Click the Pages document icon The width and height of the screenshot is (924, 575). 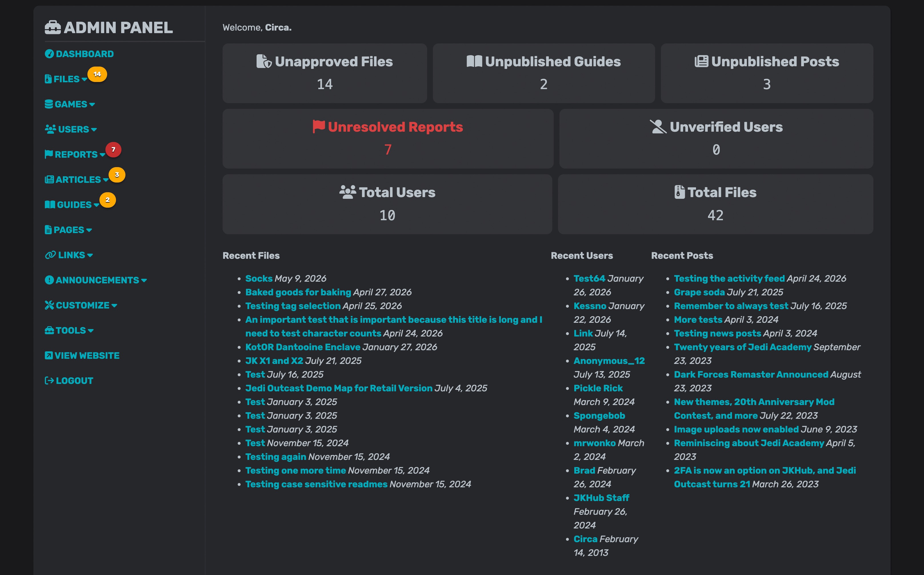pyautogui.click(x=48, y=230)
